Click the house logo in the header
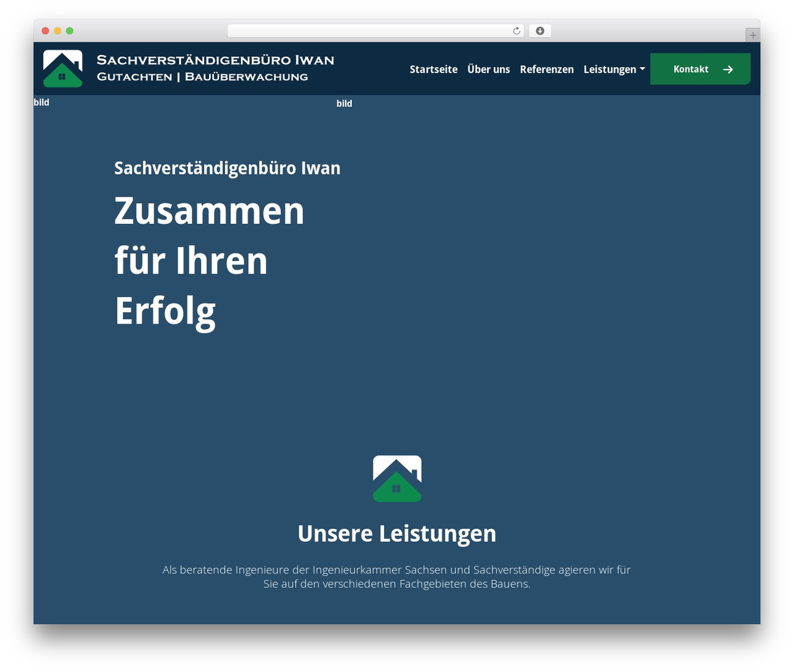This screenshot has width=794, height=672. click(63, 69)
